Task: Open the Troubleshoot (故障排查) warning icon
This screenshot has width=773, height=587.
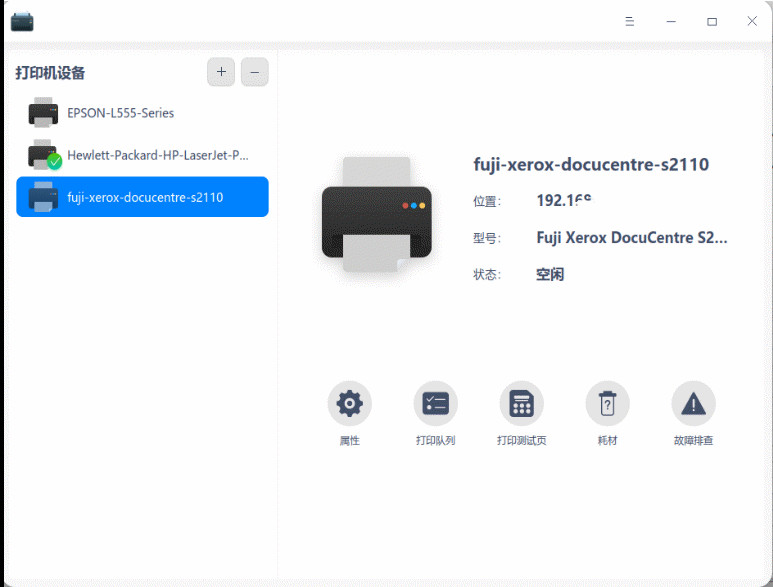Action: pyautogui.click(x=693, y=403)
